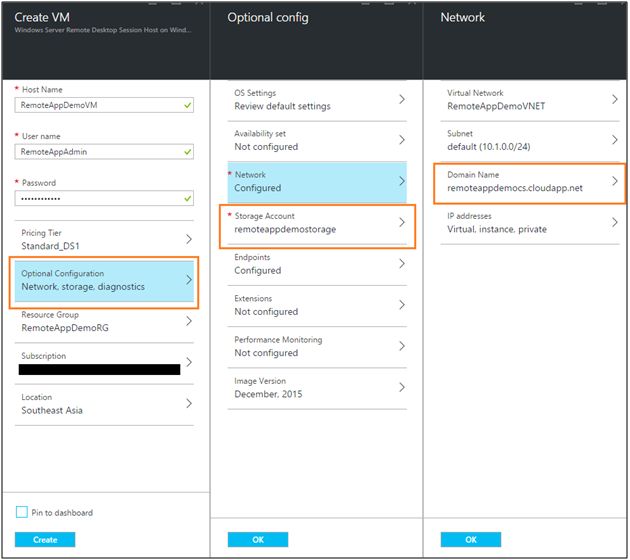Open OS Settings chevron arrow
630x560 pixels.
[x=401, y=99]
